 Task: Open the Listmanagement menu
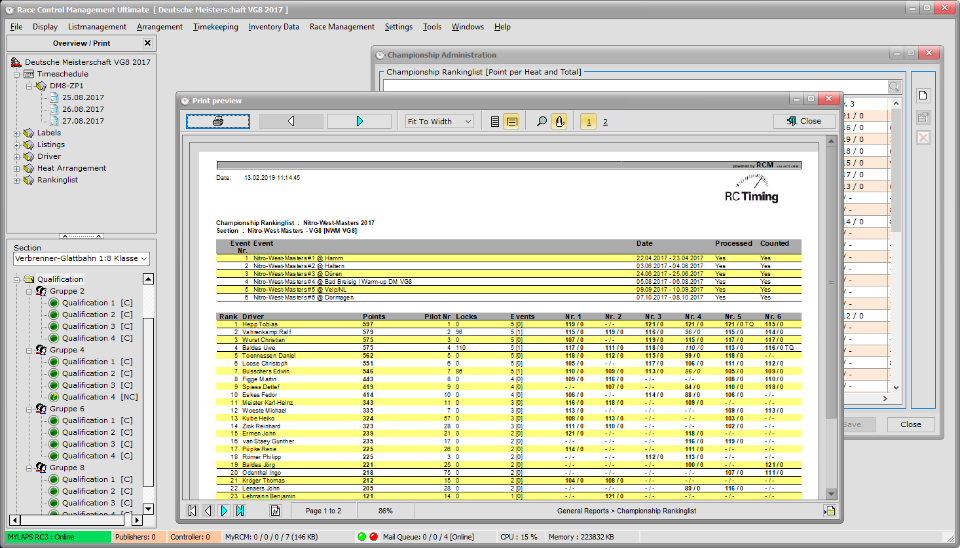pyautogui.click(x=97, y=27)
